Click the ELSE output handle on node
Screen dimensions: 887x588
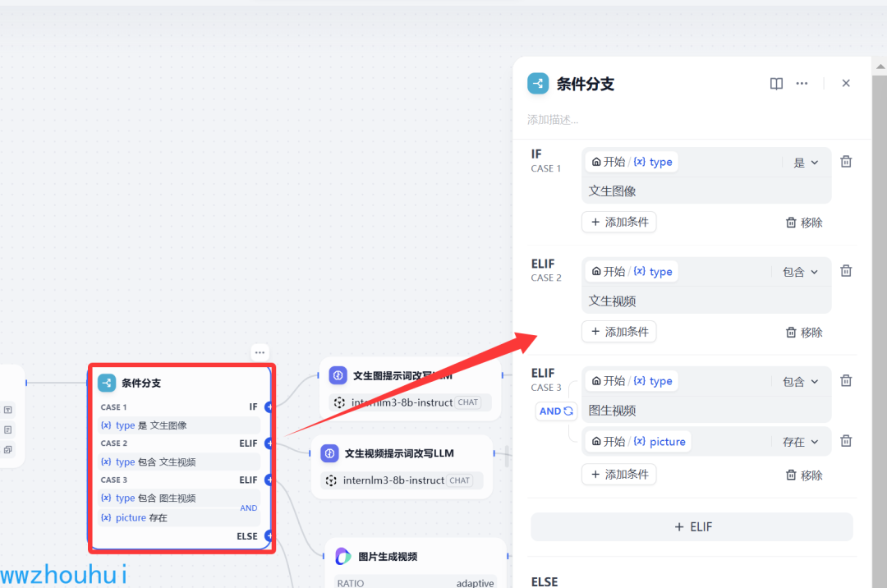269,536
